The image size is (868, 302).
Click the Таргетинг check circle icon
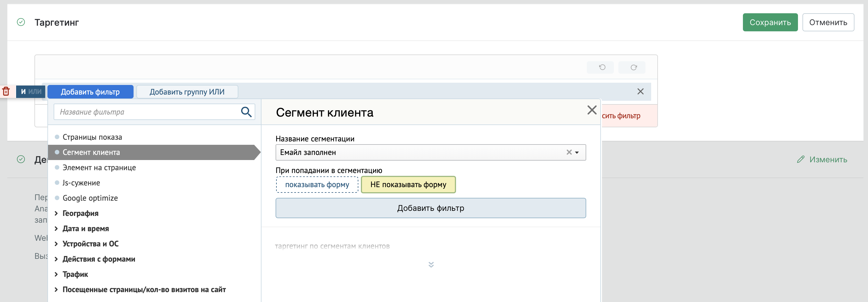pyautogui.click(x=21, y=22)
